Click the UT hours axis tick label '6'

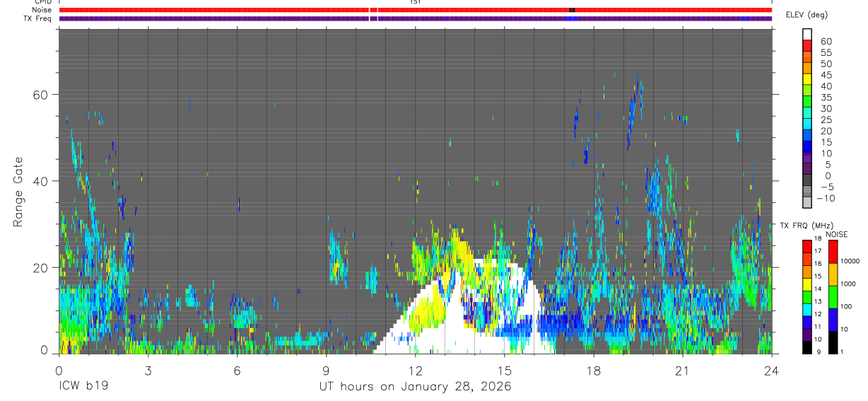click(237, 371)
